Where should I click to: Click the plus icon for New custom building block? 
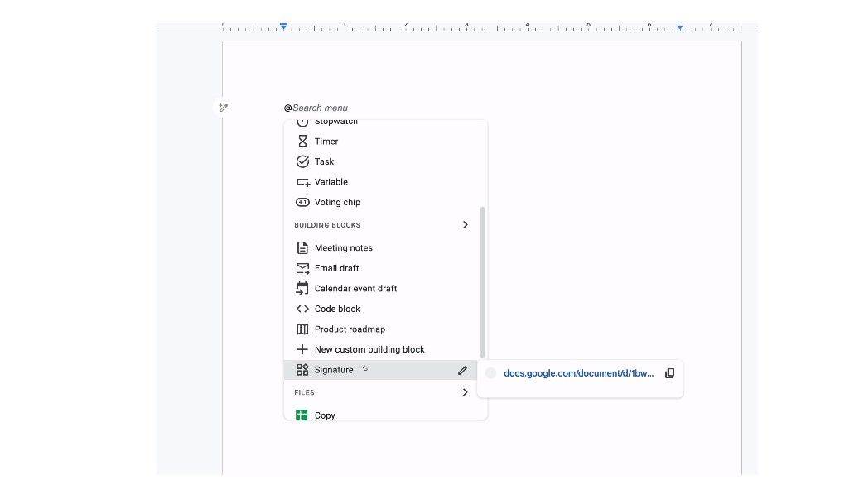click(x=303, y=349)
